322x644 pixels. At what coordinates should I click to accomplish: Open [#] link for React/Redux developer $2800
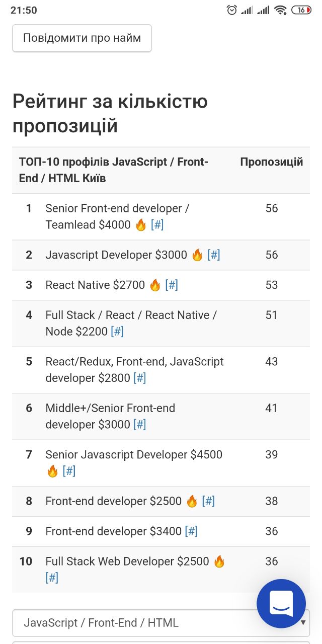[x=140, y=378]
